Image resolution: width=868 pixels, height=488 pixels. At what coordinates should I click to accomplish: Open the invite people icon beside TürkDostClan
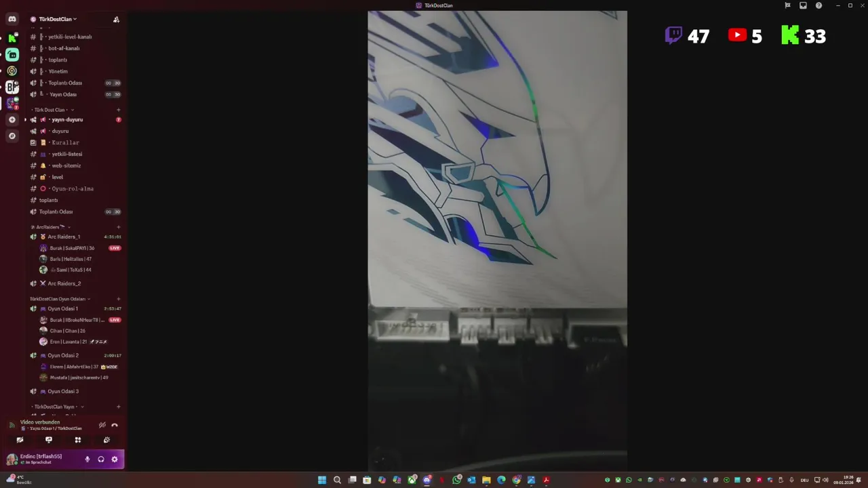point(116,20)
